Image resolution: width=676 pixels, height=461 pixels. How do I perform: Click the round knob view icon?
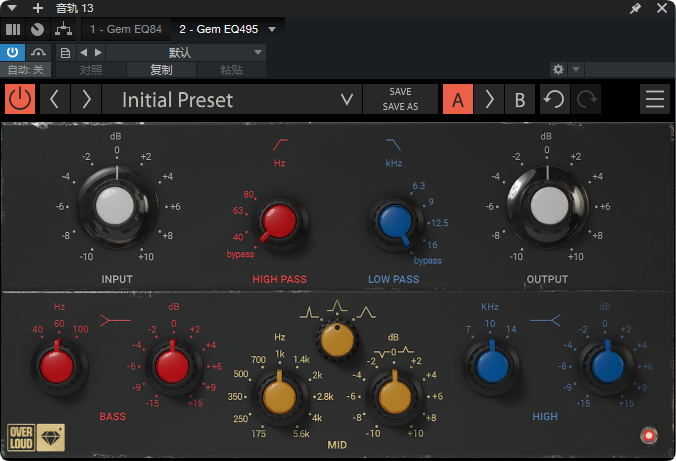tap(38, 29)
